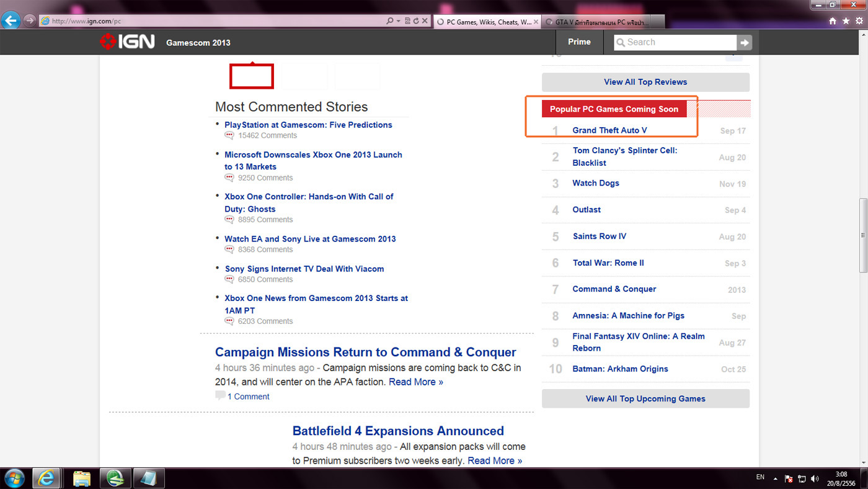
Task: Click the Popular PC Games Coming Soon heading
Action: (614, 109)
